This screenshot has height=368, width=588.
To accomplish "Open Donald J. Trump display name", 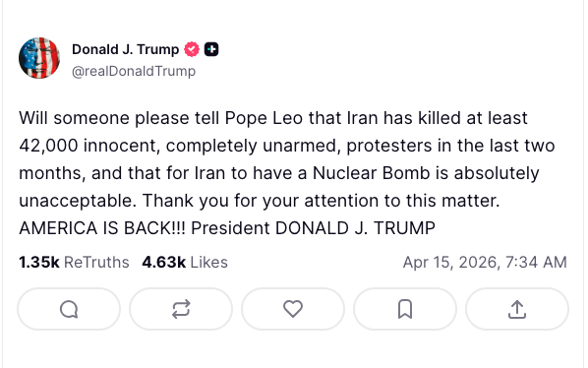I will pos(125,49).
